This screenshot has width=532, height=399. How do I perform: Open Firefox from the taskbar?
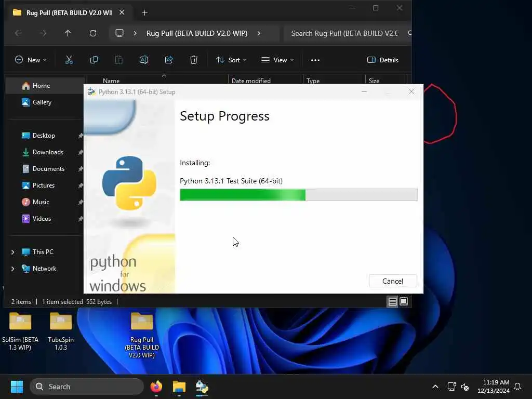156,387
